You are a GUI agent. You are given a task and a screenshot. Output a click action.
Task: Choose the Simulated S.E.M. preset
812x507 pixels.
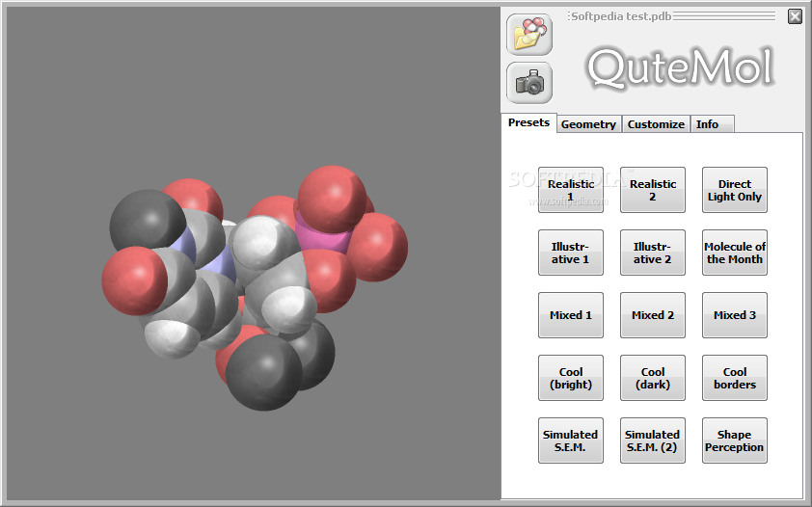click(571, 440)
